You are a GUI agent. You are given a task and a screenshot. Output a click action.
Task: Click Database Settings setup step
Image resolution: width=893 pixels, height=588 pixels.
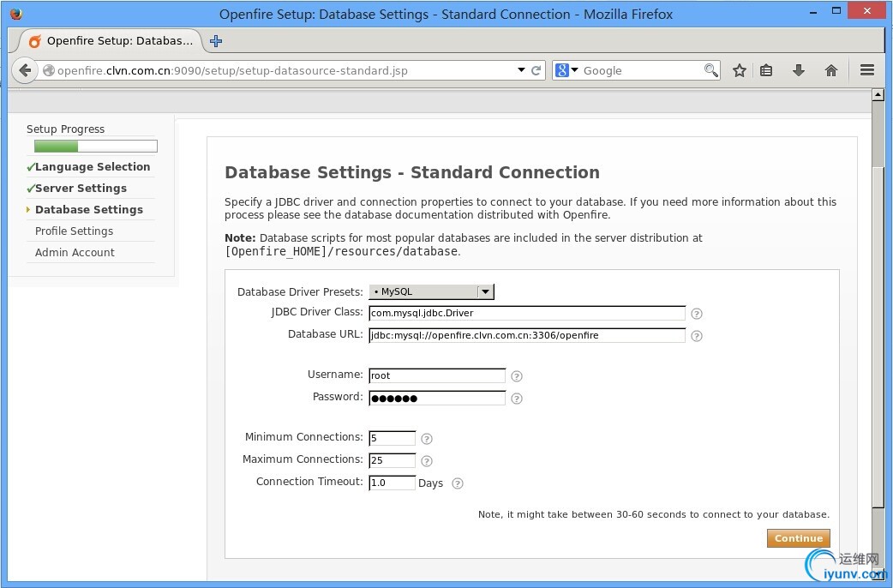tap(89, 210)
